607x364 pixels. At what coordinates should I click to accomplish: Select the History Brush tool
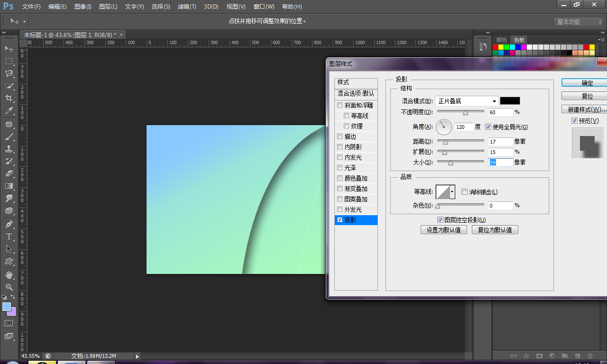tap(9, 161)
